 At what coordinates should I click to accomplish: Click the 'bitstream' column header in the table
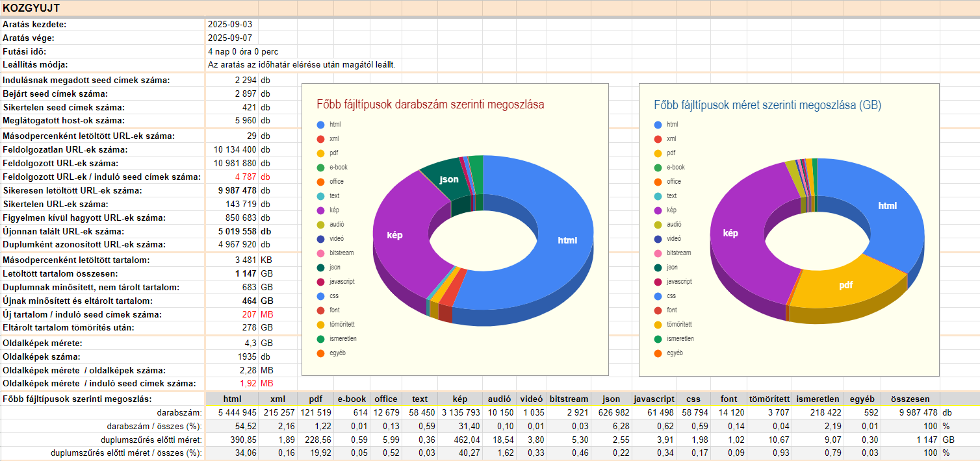[569, 399]
